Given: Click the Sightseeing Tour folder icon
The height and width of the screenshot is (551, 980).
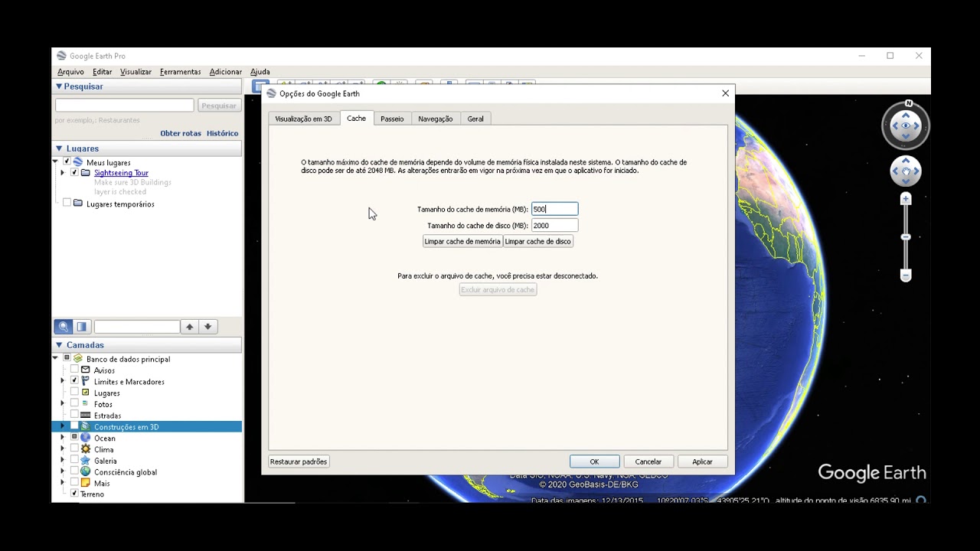Looking at the screenshot, I should tap(85, 173).
